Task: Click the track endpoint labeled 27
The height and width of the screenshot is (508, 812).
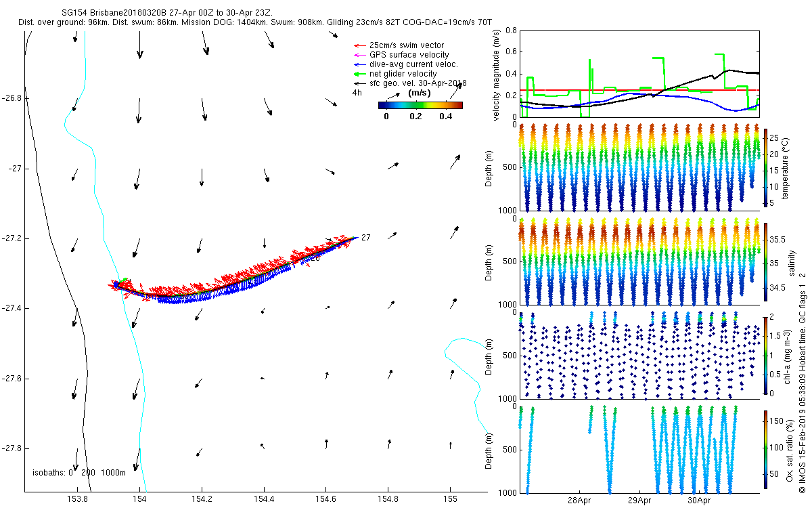Action: 365,238
